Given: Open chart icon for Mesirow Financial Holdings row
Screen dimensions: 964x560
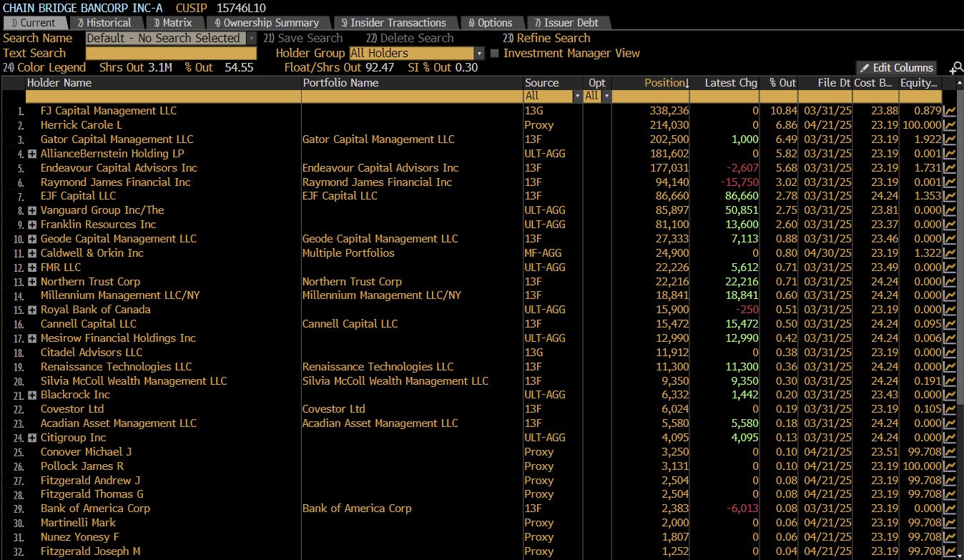Looking at the screenshot, I should click(x=950, y=338).
